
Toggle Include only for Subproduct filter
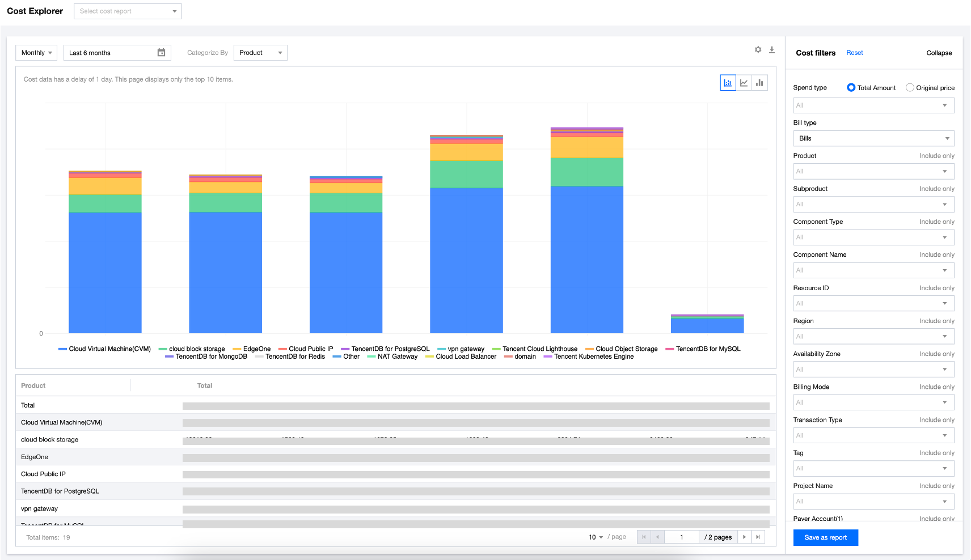coord(937,189)
